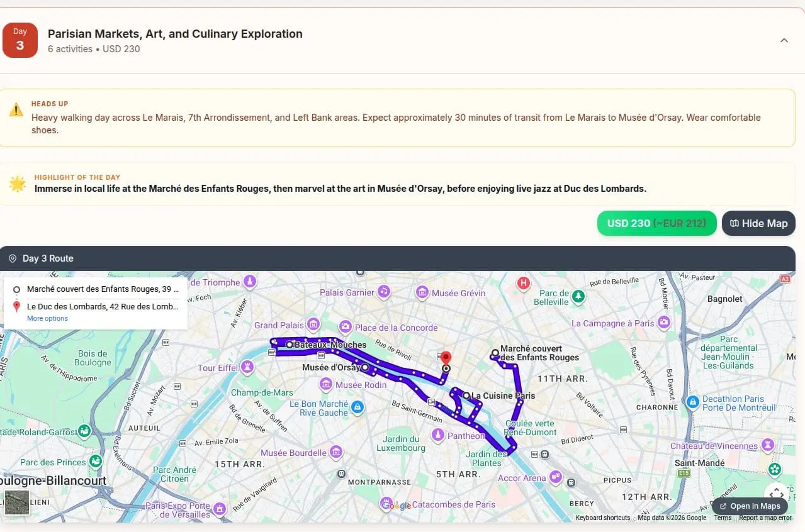805x532 pixels.
Task: Click the Jardin du Luxembourg map label
Action: tap(401, 443)
